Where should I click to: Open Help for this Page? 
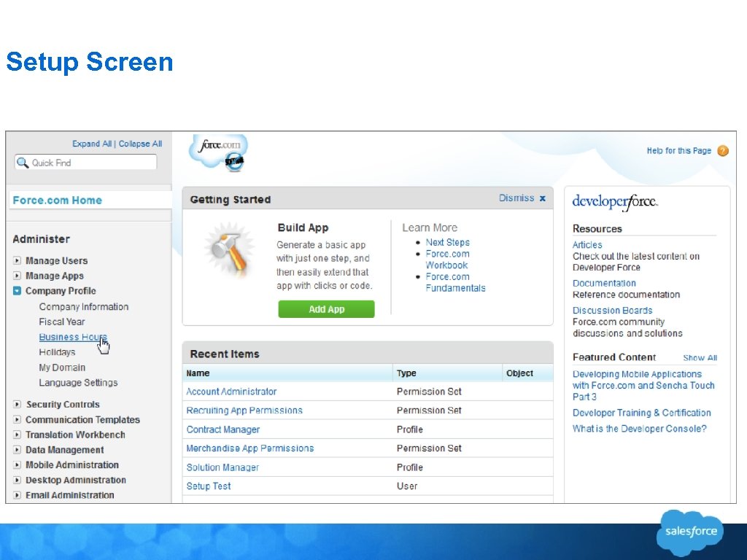click(x=679, y=151)
